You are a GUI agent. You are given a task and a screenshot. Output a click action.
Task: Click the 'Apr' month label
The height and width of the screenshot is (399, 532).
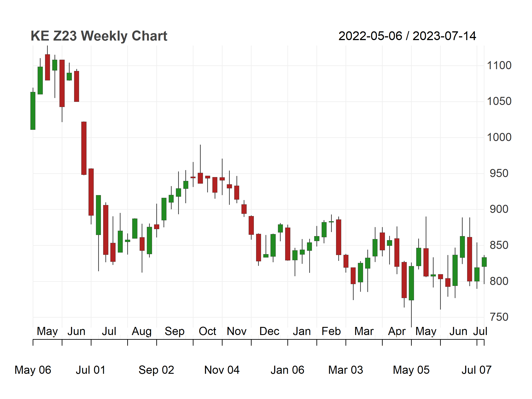click(397, 332)
